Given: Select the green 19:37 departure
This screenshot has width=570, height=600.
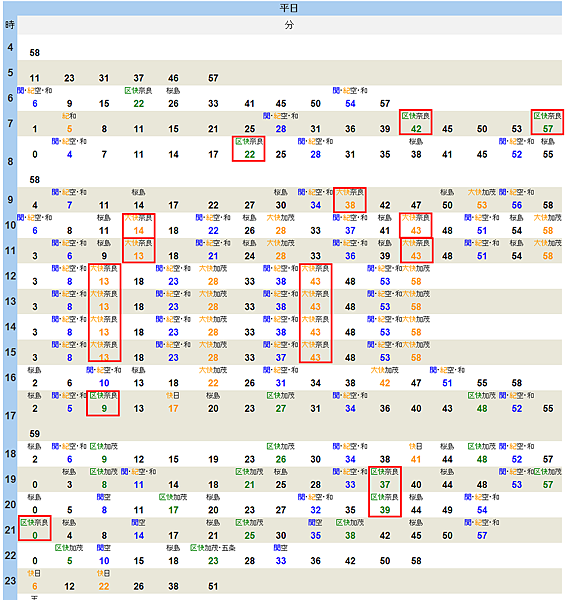Looking at the screenshot, I should coord(385,485).
